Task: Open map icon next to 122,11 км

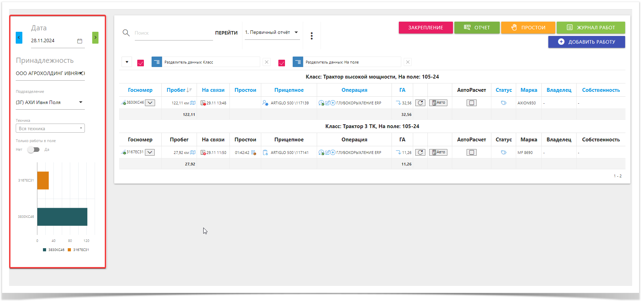Action: coord(193,103)
